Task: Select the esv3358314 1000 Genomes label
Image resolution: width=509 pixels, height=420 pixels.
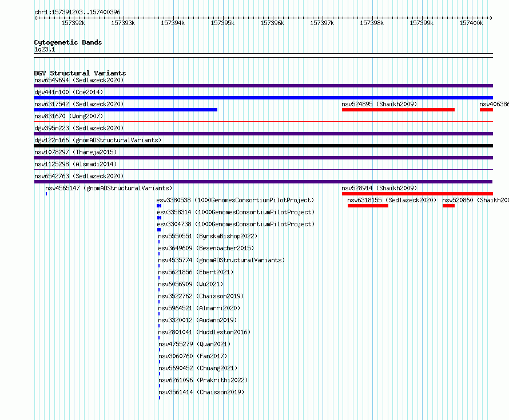Action: pyautogui.click(x=236, y=212)
